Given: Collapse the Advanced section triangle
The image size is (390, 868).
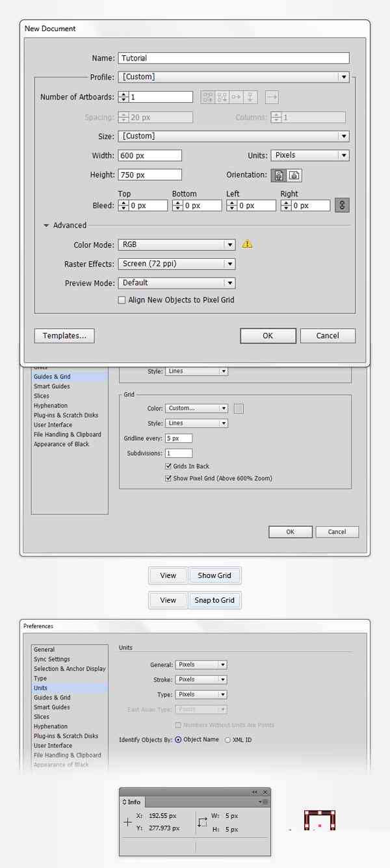Looking at the screenshot, I should tap(47, 226).
